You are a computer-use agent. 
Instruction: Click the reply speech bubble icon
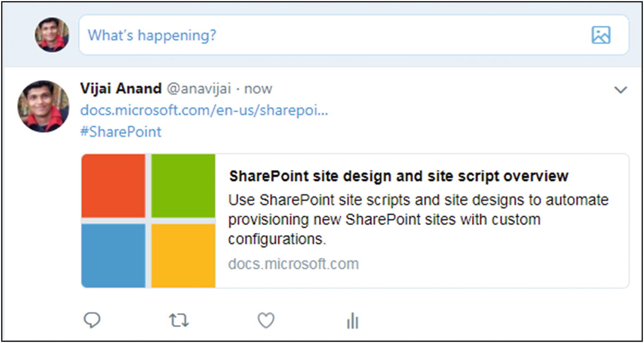[92, 320]
